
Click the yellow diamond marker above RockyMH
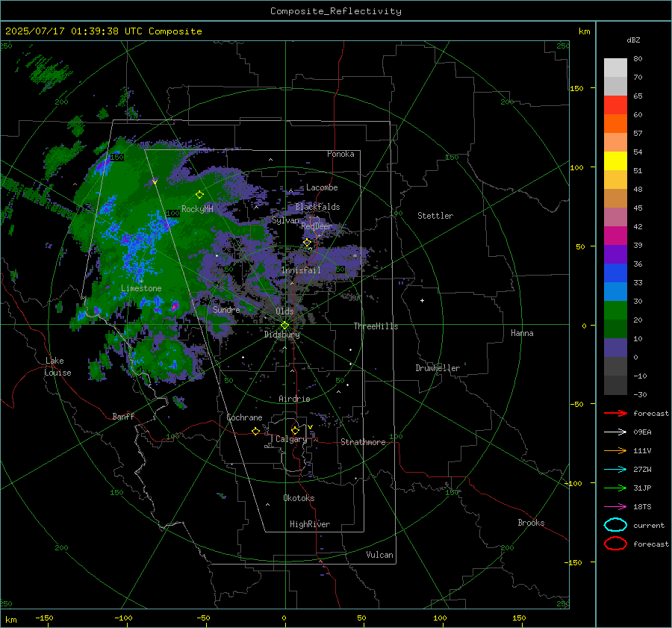pos(199,195)
